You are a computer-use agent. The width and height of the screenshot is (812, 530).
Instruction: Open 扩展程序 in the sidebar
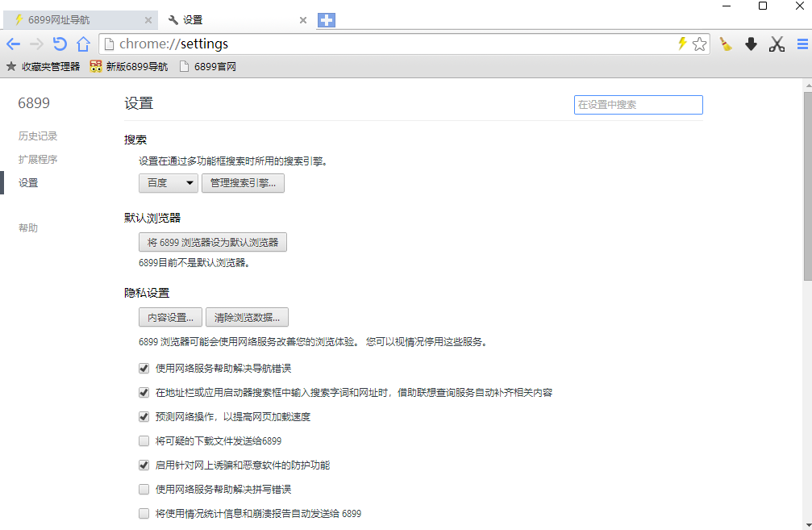tap(38, 160)
